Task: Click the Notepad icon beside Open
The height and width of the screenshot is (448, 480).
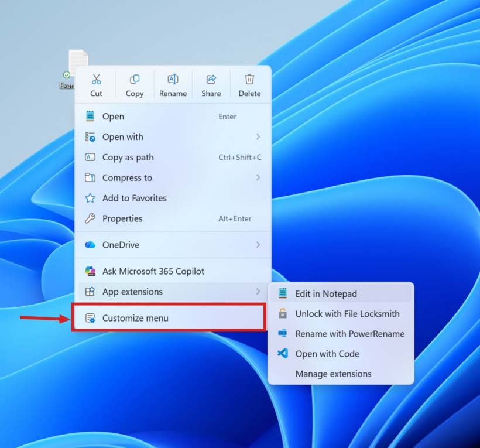Action: coord(90,117)
